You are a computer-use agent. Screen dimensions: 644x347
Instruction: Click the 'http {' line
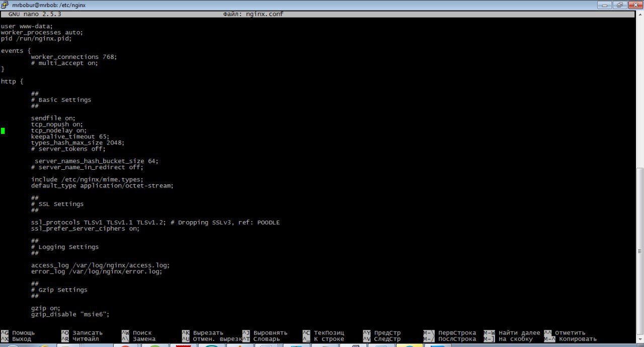pos(12,81)
